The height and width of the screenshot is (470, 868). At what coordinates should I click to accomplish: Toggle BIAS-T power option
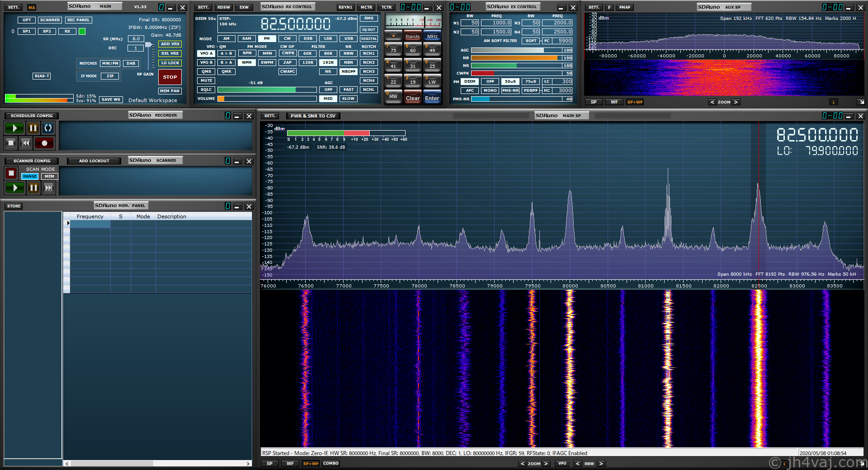42,76
